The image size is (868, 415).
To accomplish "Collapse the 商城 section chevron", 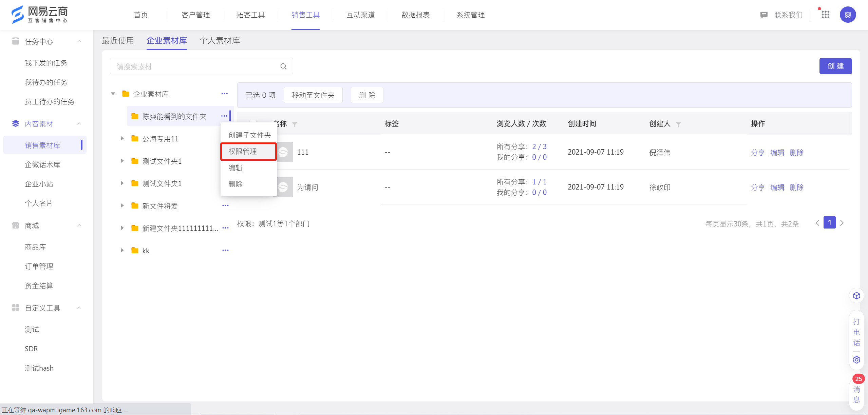I will [79, 225].
